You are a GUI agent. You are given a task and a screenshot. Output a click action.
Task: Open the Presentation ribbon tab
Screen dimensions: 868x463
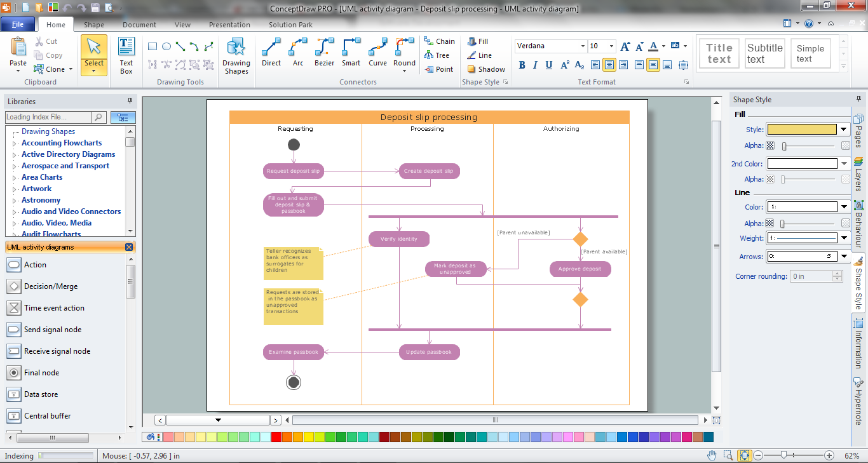coord(229,25)
